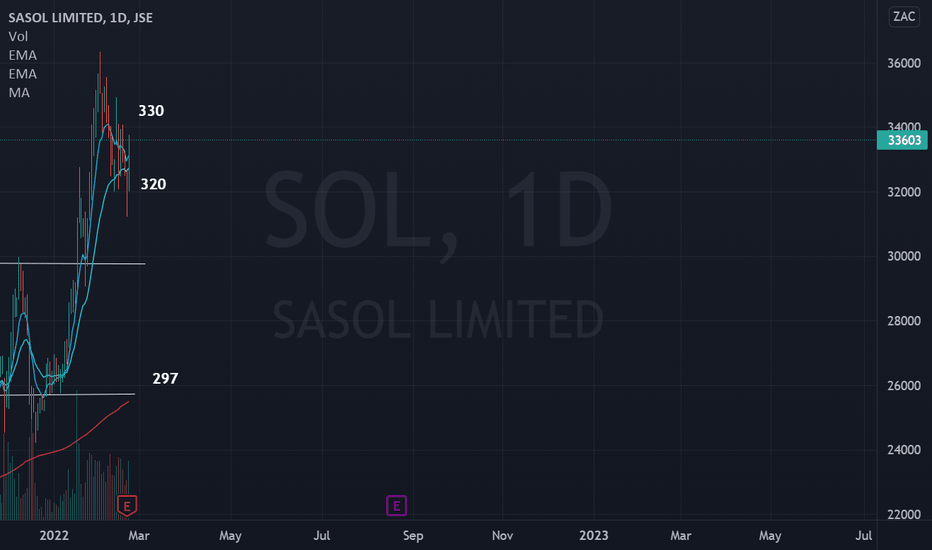The width and height of the screenshot is (932, 550).
Task: Select the Vol indicator label
Action: click(18, 36)
